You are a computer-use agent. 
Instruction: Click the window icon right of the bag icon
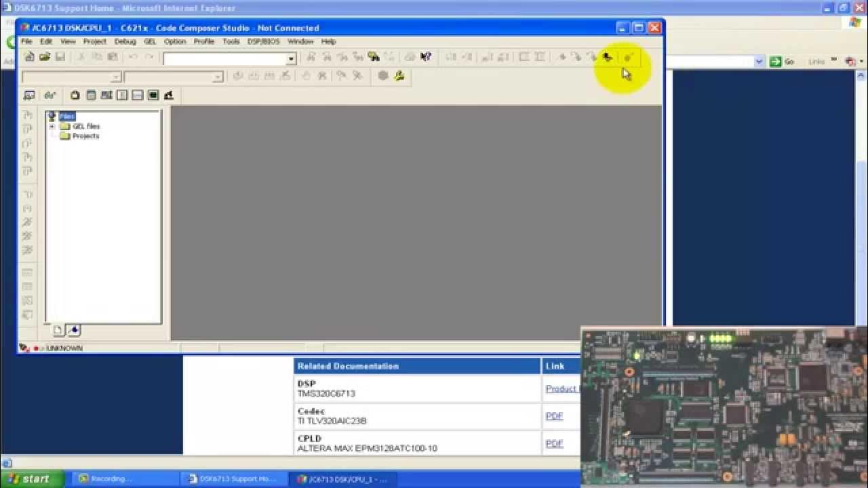point(91,95)
